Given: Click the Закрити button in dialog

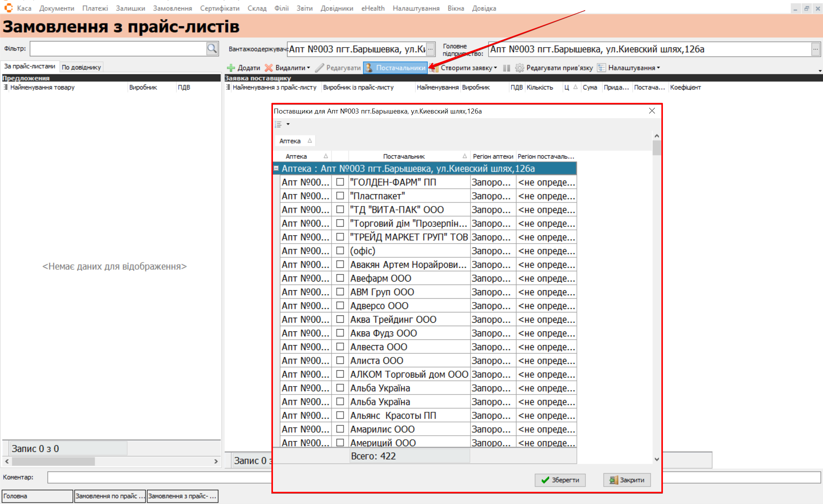Looking at the screenshot, I should tap(627, 480).
